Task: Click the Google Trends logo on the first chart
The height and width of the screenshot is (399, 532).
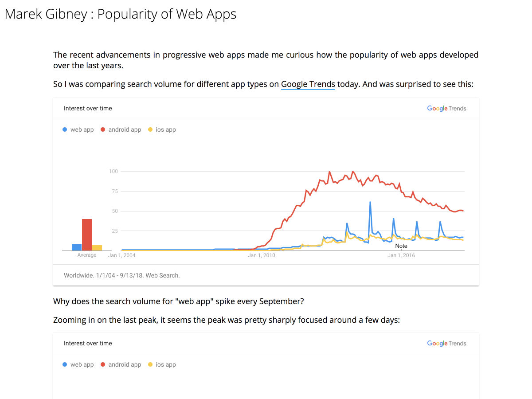Action: pos(446,108)
